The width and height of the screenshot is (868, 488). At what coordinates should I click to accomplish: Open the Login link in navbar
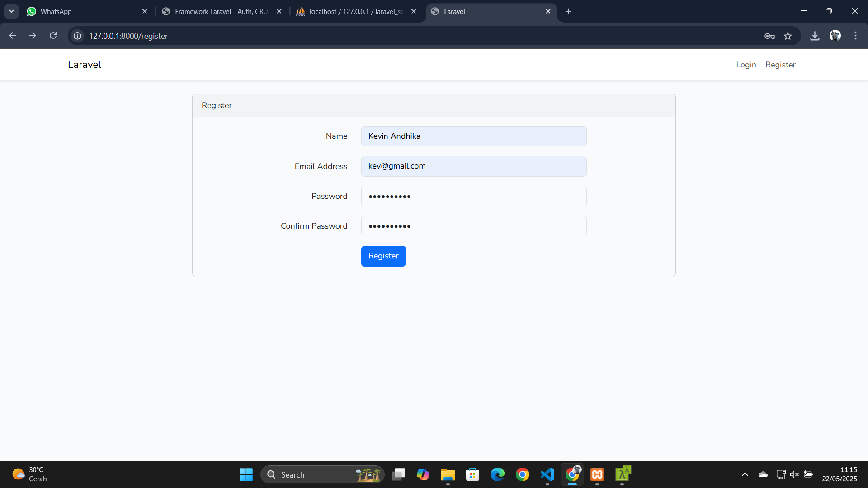(x=745, y=65)
